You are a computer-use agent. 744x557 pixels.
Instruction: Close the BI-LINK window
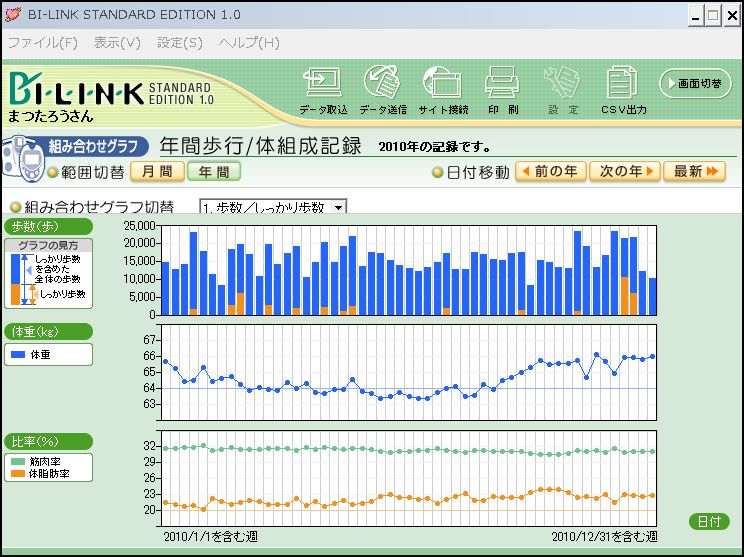[732, 16]
